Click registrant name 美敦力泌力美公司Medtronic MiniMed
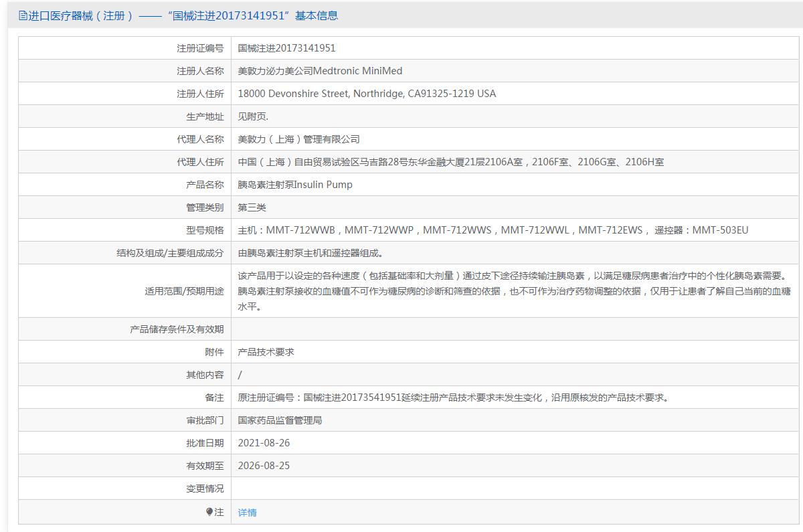The image size is (803, 532). (x=321, y=71)
